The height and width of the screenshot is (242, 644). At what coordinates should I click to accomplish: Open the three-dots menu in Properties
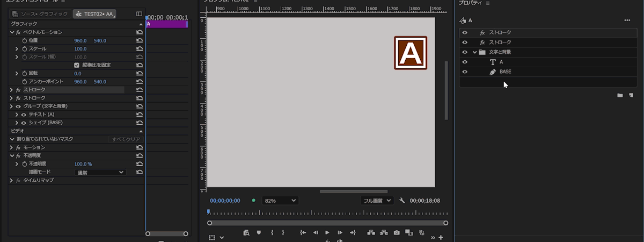[627, 20]
